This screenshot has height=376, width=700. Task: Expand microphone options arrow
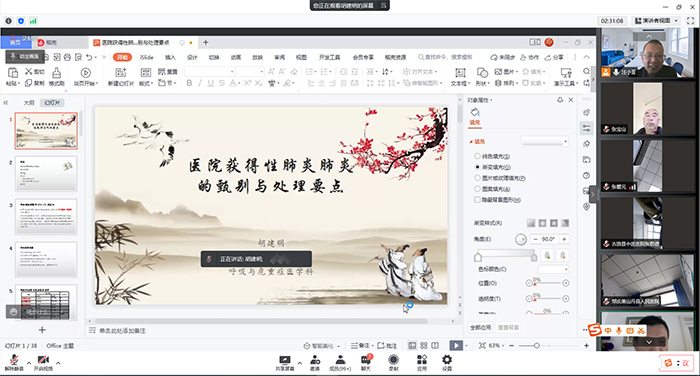[29, 363]
